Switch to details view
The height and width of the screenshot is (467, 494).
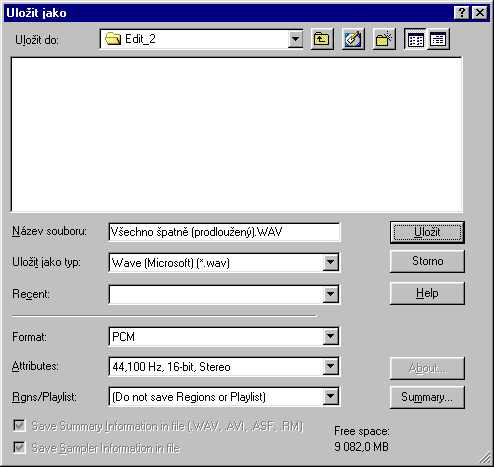(x=438, y=39)
